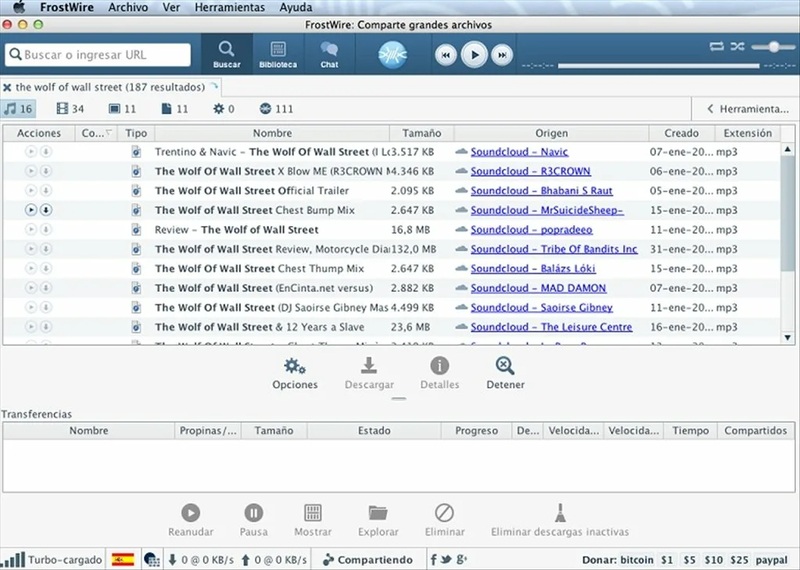Open the Biblioteca library view
The height and width of the screenshot is (570, 800).
[x=278, y=53]
